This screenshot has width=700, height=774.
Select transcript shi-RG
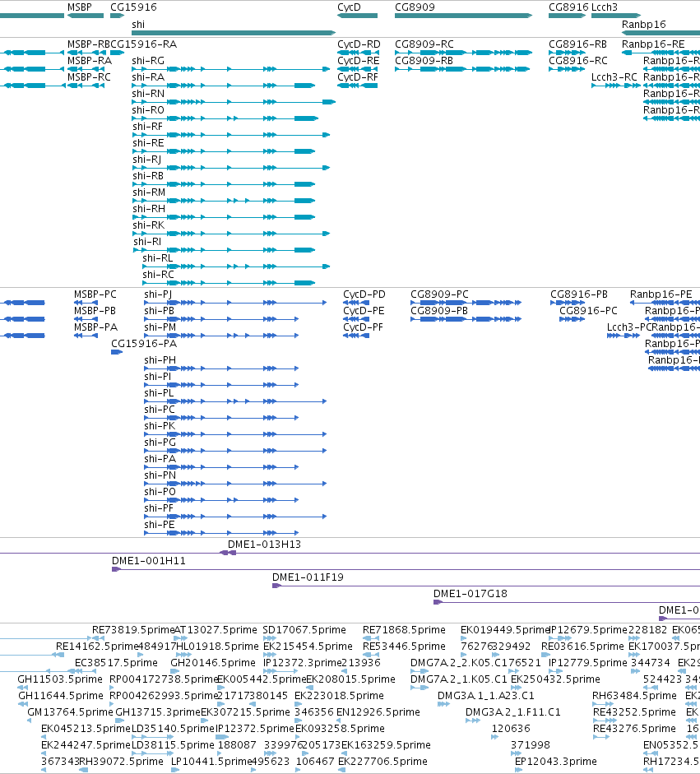pos(231,69)
